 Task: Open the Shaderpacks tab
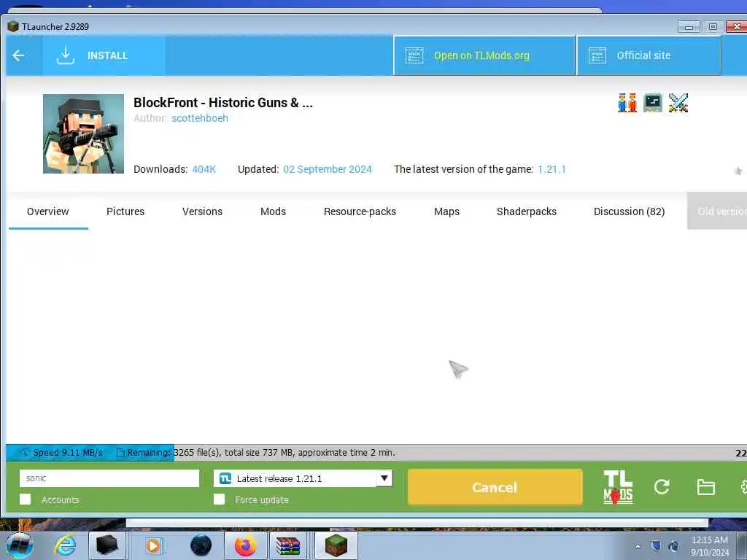coord(527,211)
